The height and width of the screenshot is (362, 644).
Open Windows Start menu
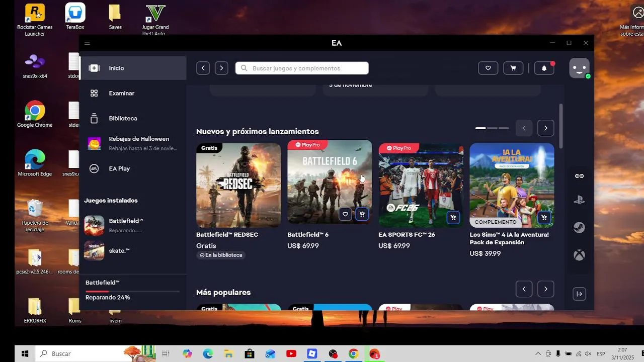25,353
